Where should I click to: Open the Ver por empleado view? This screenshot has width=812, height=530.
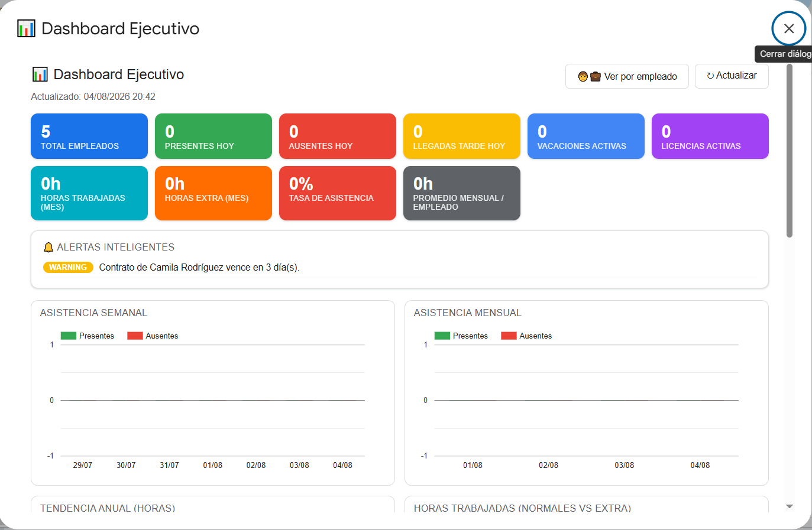627,76
